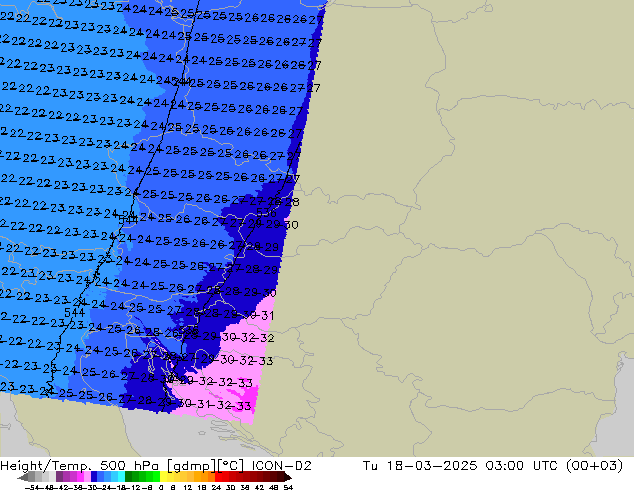Click the cyan swatch in the color legend
This screenshot has width=634, height=490.
[x=122, y=477]
